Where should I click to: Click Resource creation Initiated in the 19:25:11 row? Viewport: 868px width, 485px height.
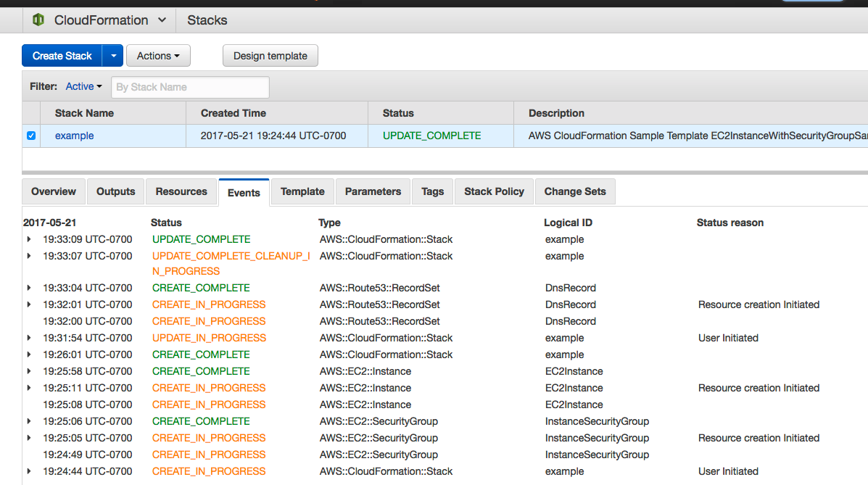759,388
